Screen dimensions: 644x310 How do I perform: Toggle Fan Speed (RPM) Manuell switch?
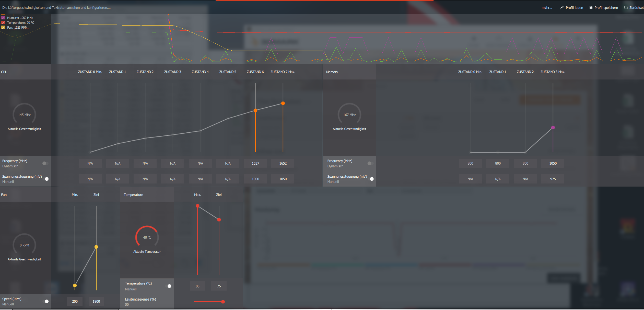tap(45, 301)
